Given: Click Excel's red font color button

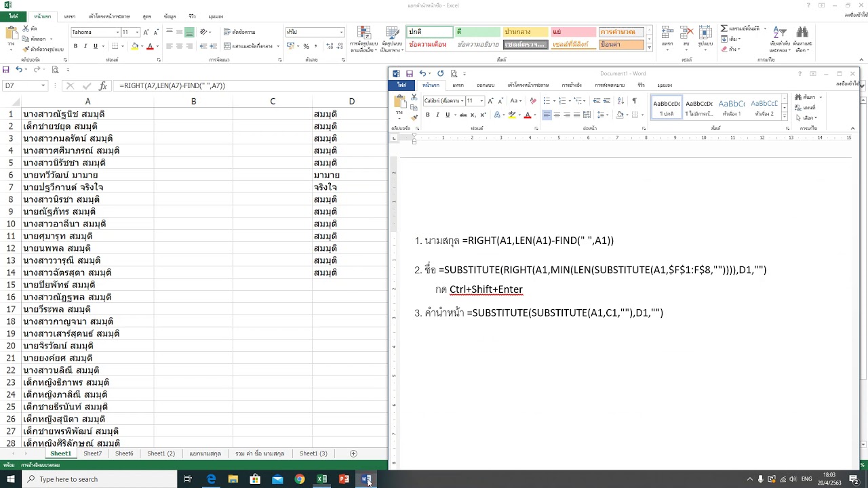Looking at the screenshot, I should tap(150, 46).
